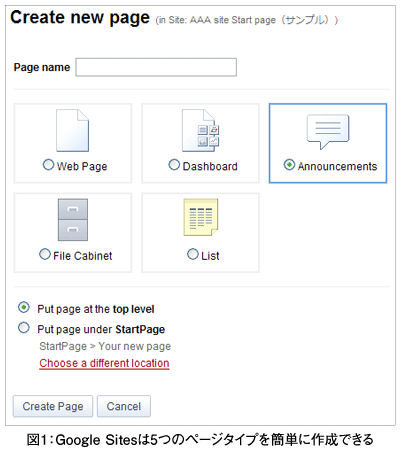Click the File Cabinet label text
This screenshot has height=450, width=400.
point(83,256)
